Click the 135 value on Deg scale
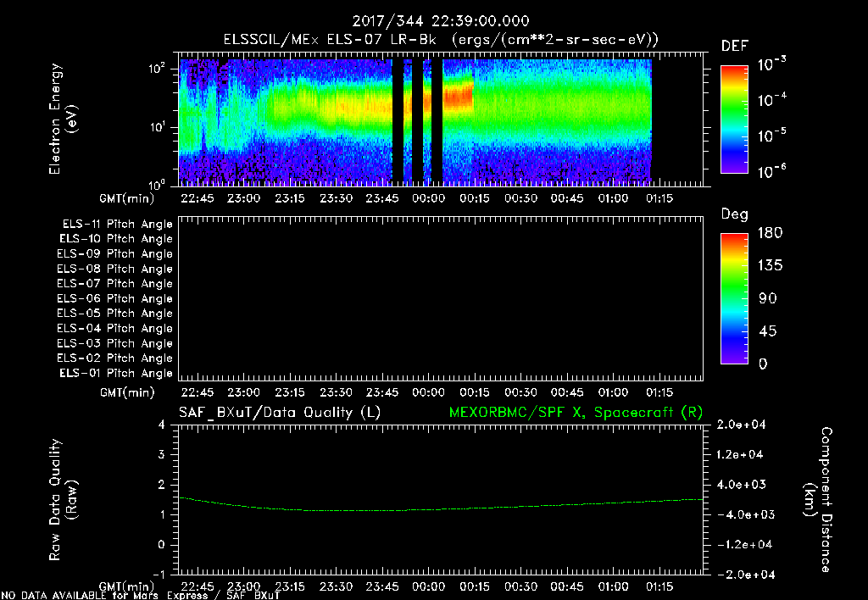868x600 pixels. pos(770,265)
